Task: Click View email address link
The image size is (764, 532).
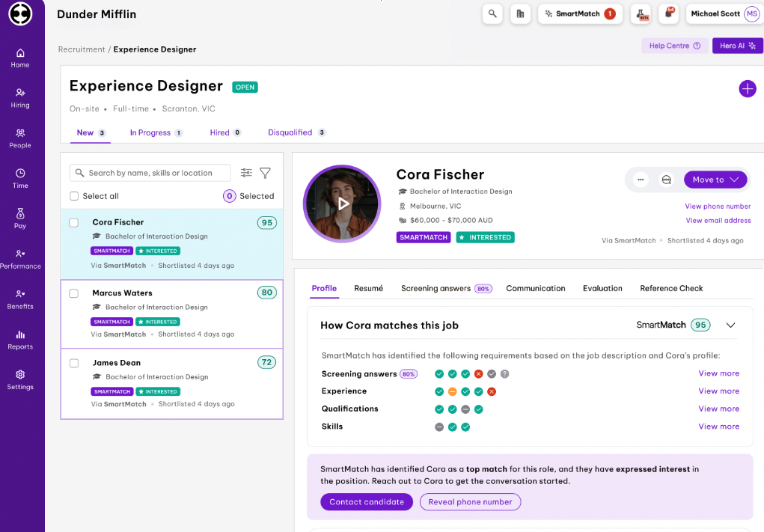Action: 718,220
